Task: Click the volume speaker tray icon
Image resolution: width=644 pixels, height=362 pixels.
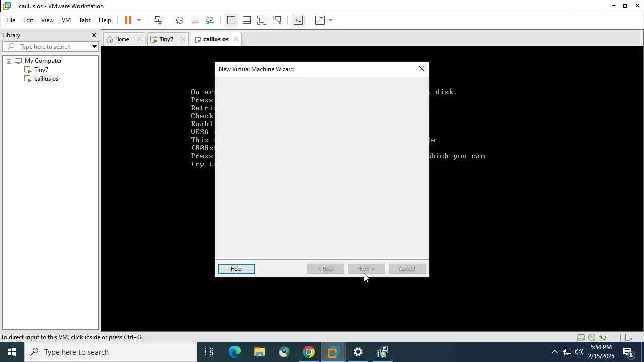Action: [x=579, y=352]
